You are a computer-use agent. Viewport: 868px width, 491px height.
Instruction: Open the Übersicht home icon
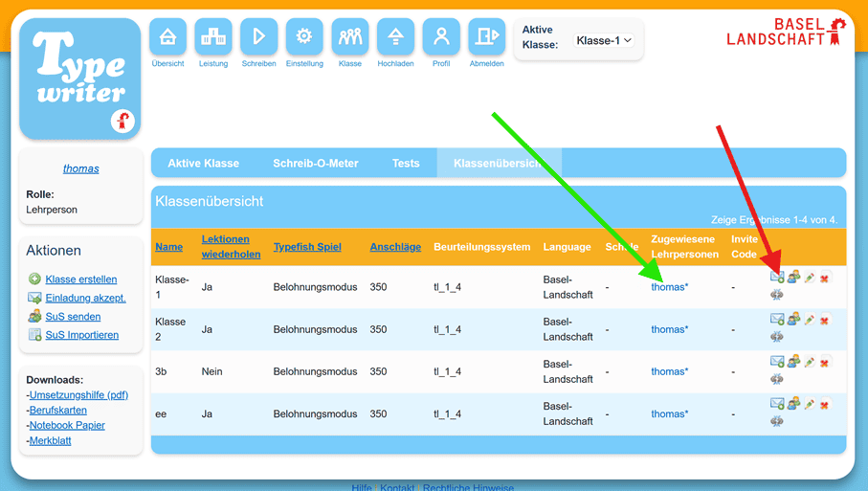(167, 37)
